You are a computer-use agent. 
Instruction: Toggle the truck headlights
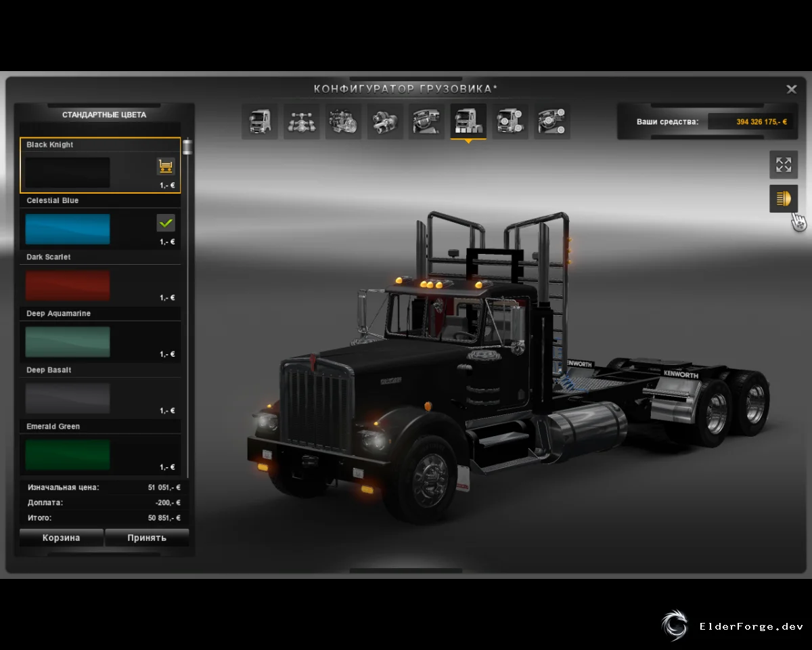click(784, 198)
